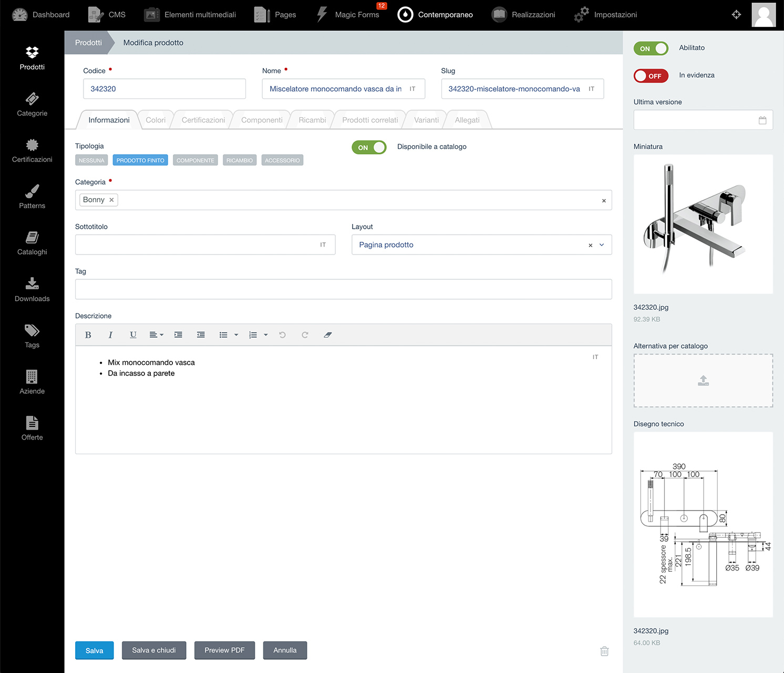The height and width of the screenshot is (673, 784).
Task: Open the Categorie sidebar section
Action: [x=32, y=105]
